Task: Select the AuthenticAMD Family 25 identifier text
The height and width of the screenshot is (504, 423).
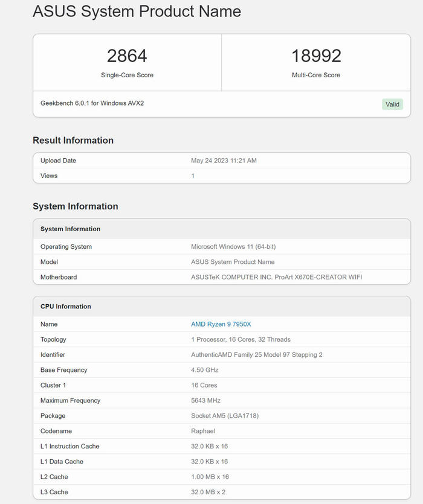Action: [256, 355]
